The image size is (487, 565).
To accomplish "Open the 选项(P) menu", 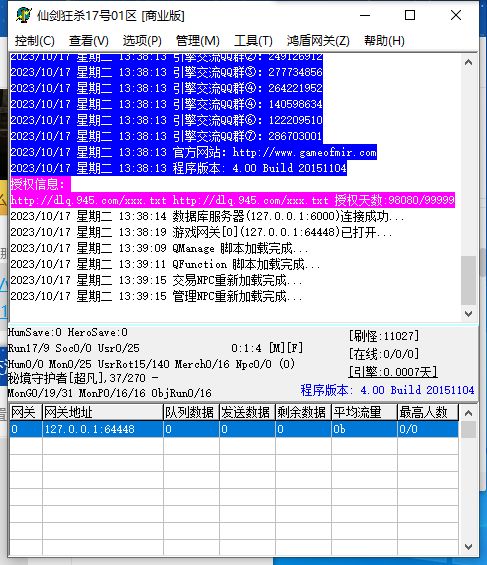I will (142, 41).
